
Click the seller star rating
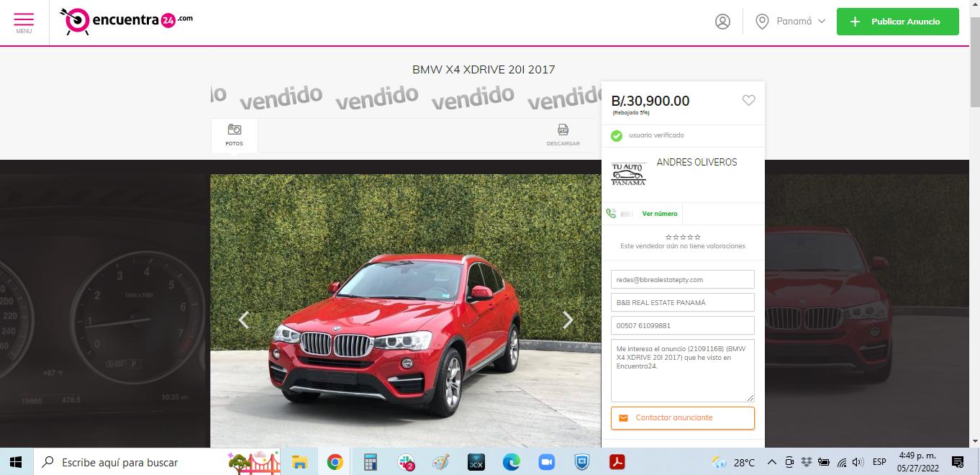(683, 237)
